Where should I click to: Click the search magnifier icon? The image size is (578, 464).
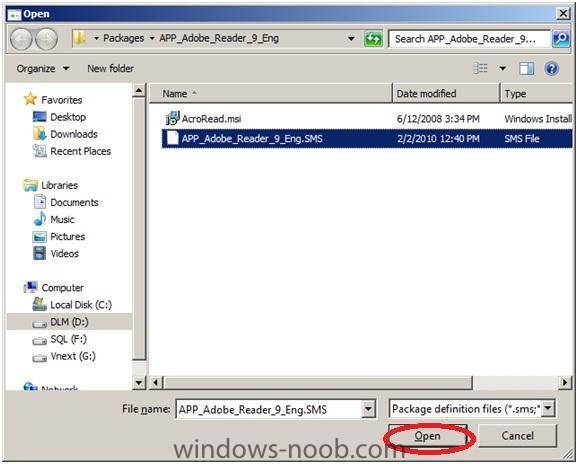click(561, 38)
